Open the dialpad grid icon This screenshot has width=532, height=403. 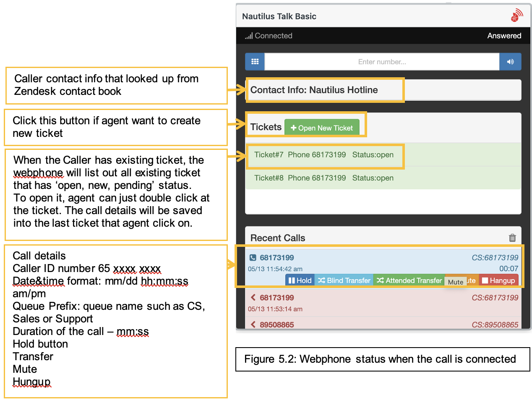255,62
